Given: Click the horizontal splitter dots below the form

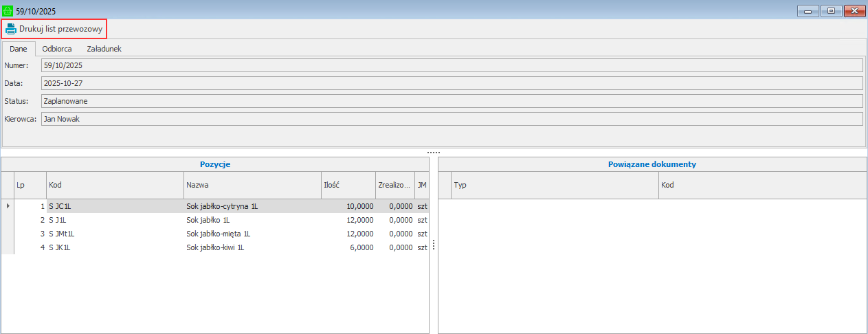Looking at the screenshot, I should (433, 152).
